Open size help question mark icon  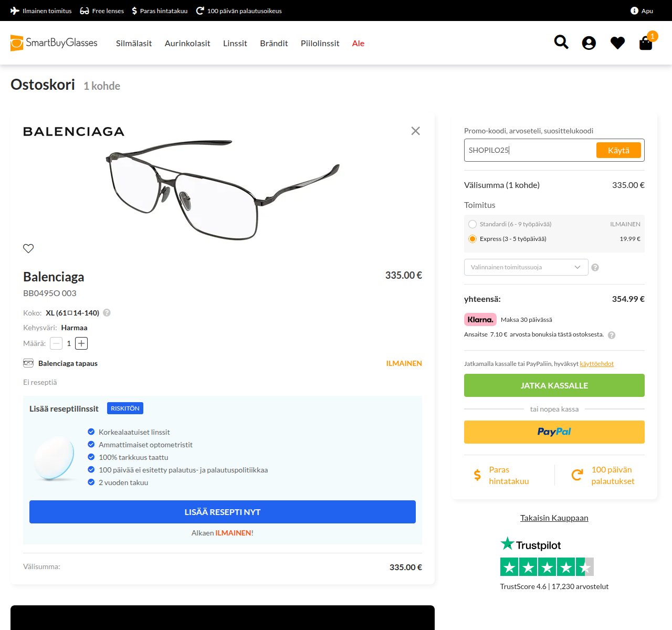107,312
